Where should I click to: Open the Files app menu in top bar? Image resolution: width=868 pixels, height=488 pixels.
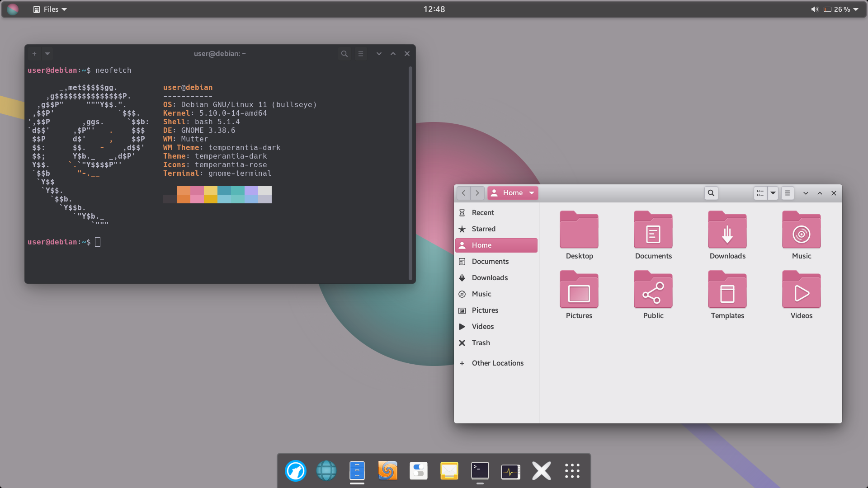pos(50,9)
